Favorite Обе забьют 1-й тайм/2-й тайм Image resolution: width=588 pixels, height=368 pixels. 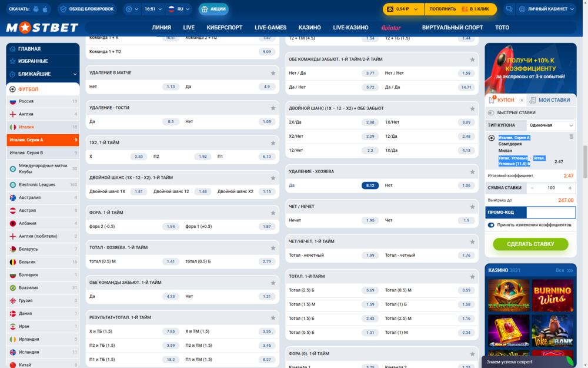(x=473, y=59)
